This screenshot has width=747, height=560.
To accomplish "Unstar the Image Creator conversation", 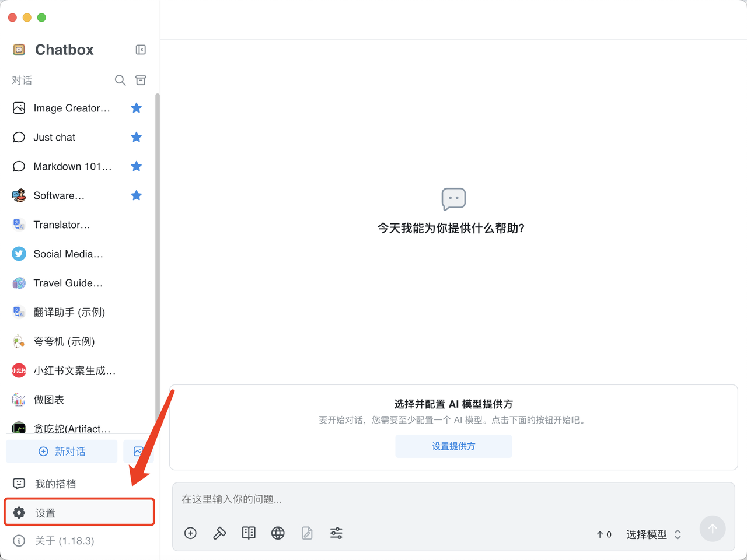I will [137, 108].
